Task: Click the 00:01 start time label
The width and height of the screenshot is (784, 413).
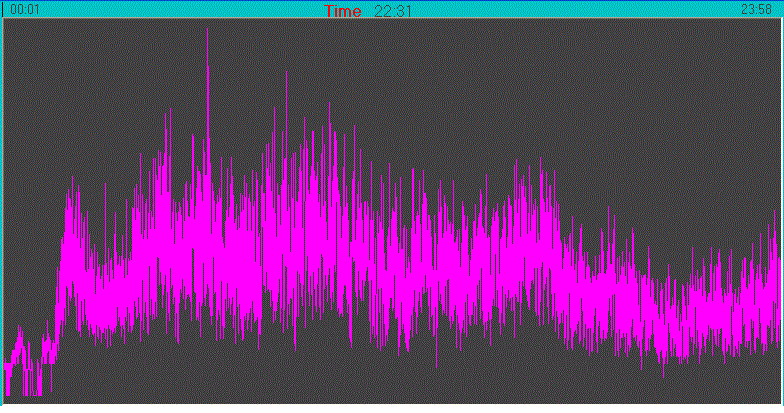Action: coord(25,9)
